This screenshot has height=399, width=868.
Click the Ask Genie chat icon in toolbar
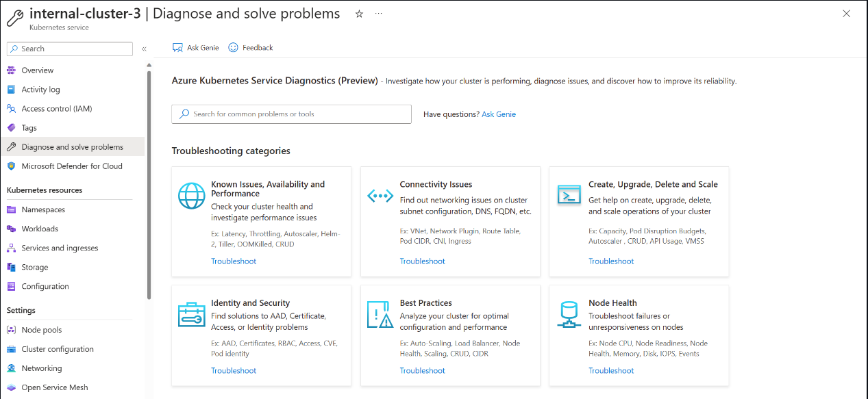point(177,47)
